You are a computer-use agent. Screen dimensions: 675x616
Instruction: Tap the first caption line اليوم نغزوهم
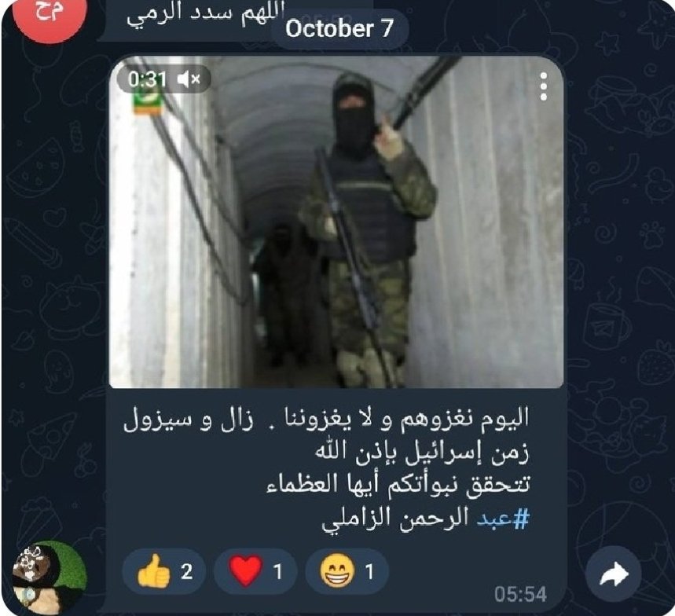click(326, 420)
